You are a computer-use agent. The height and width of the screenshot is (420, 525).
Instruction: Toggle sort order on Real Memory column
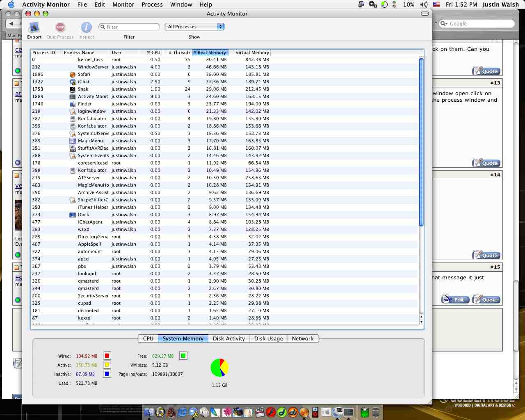(x=210, y=52)
